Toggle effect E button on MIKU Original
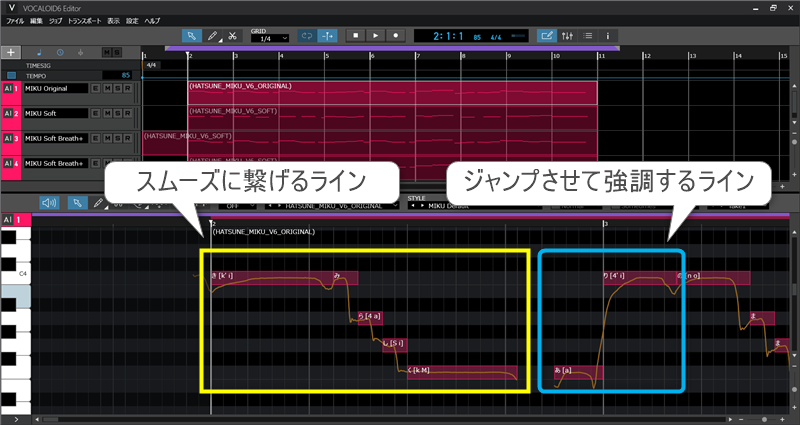Screen dimensions: 800x425 (95, 88)
